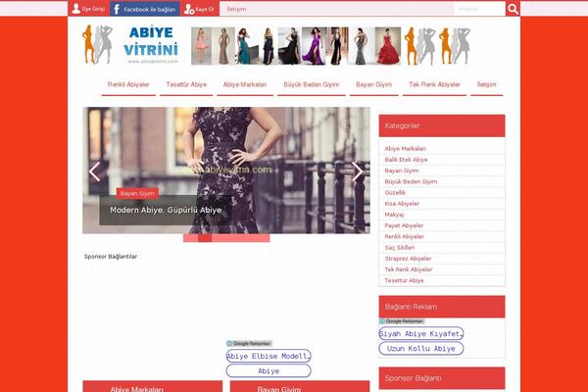Click the Abiye ad button below slider
588x392 pixels.
[x=269, y=371]
